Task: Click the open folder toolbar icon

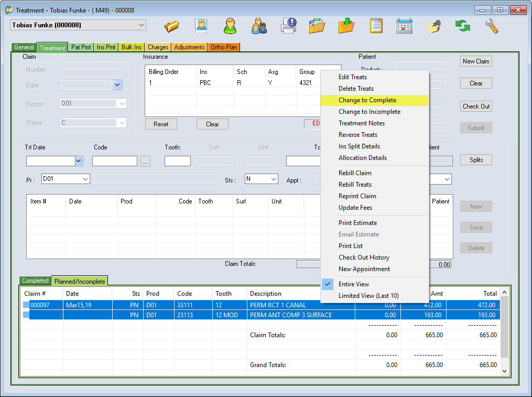Action: click(x=171, y=26)
